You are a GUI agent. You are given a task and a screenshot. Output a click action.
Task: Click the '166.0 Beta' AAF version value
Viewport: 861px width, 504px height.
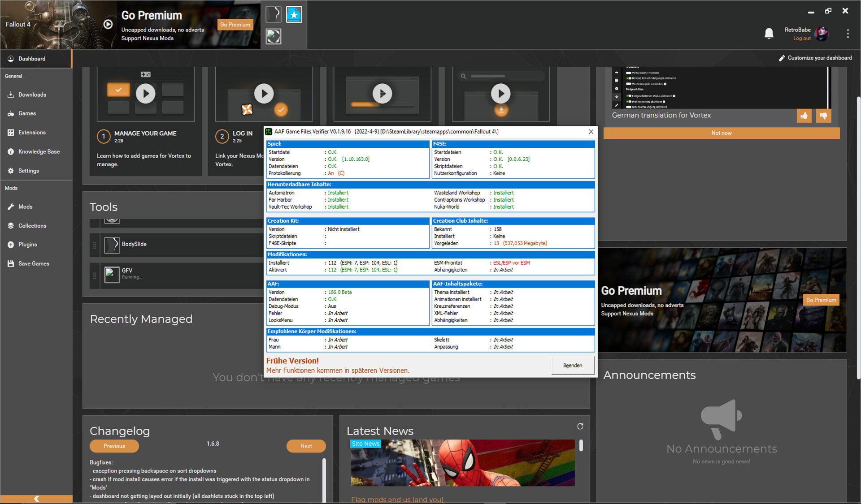(x=340, y=292)
